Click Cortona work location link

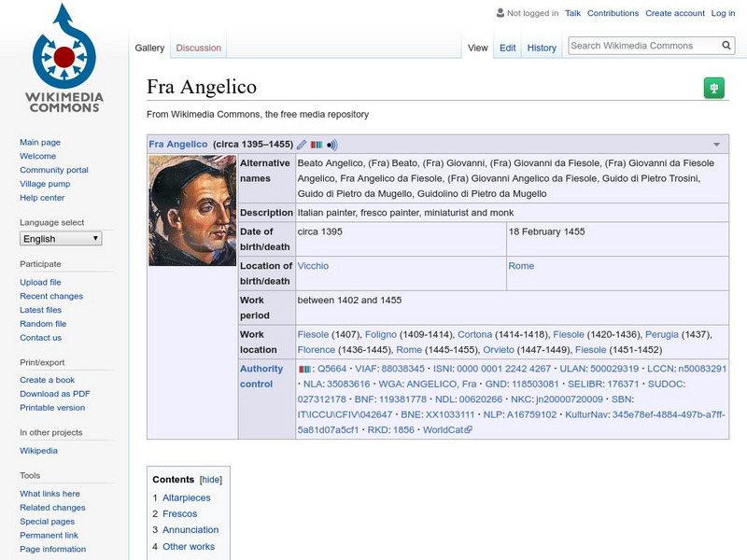pyautogui.click(x=475, y=334)
